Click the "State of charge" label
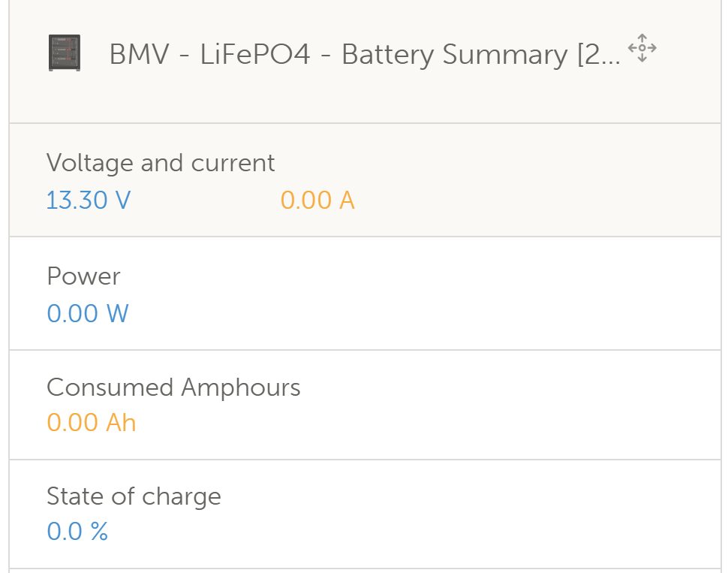728x573 pixels. tap(134, 496)
